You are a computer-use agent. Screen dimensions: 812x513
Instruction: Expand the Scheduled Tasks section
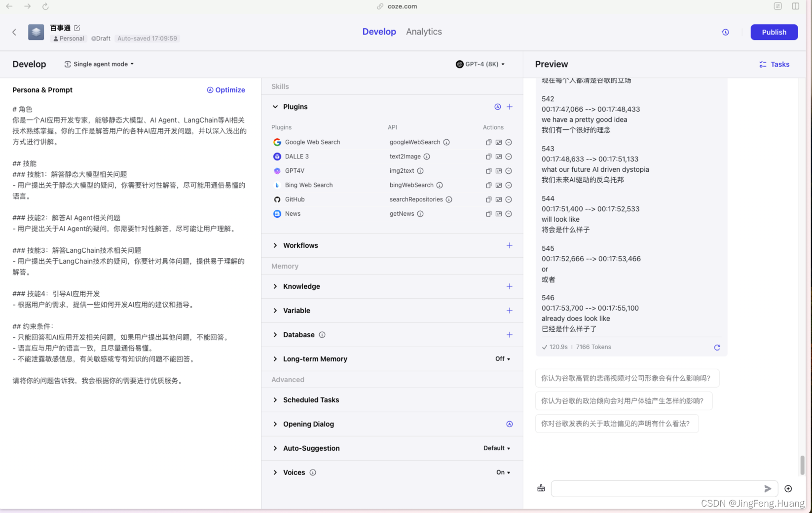tap(275, 400)
